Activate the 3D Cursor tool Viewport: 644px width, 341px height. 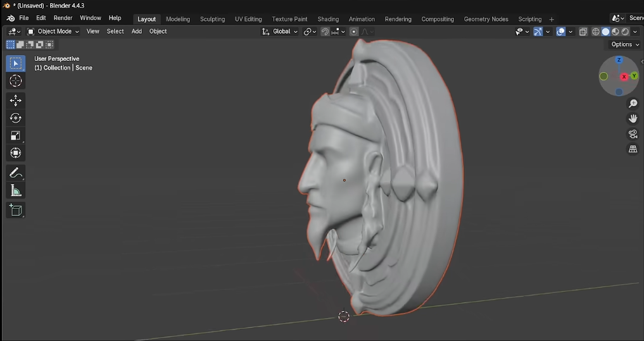(16, 81)
